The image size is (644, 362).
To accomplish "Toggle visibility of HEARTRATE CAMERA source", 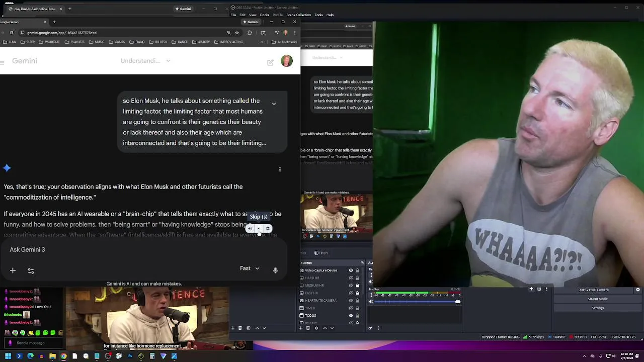I will (351, 301).
